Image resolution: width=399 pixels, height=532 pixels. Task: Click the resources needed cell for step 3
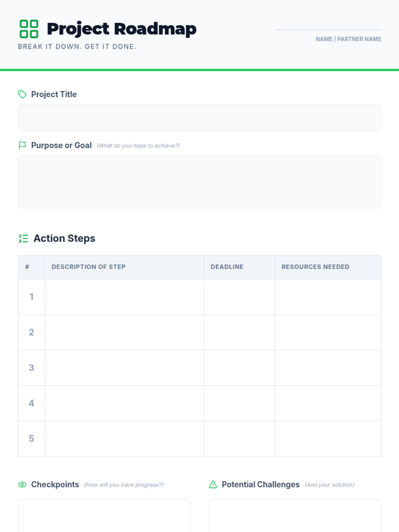pos(328,368)
